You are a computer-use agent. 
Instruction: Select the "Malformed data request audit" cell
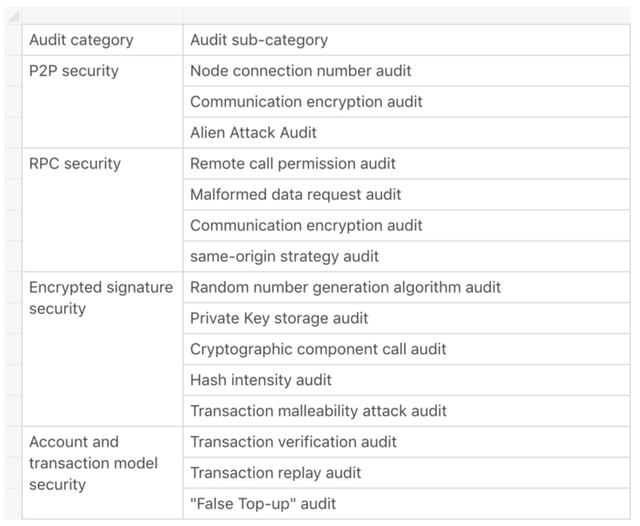(407, 195)
